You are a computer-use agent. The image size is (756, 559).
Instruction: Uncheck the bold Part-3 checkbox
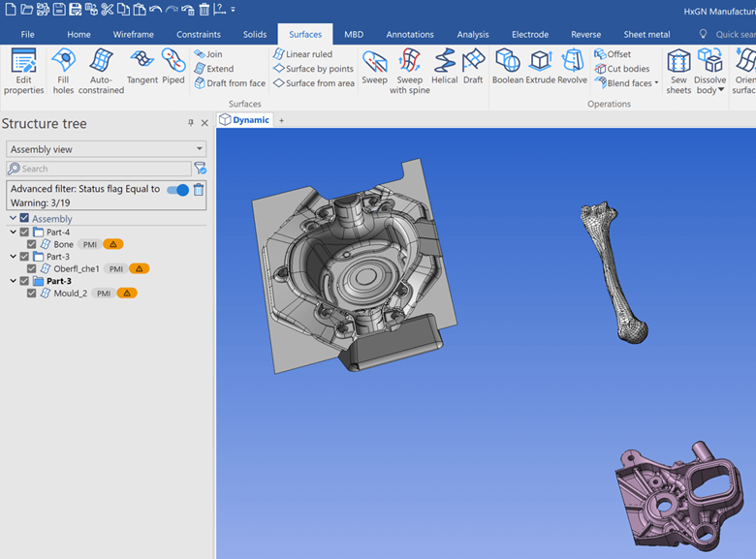[24, 281]
